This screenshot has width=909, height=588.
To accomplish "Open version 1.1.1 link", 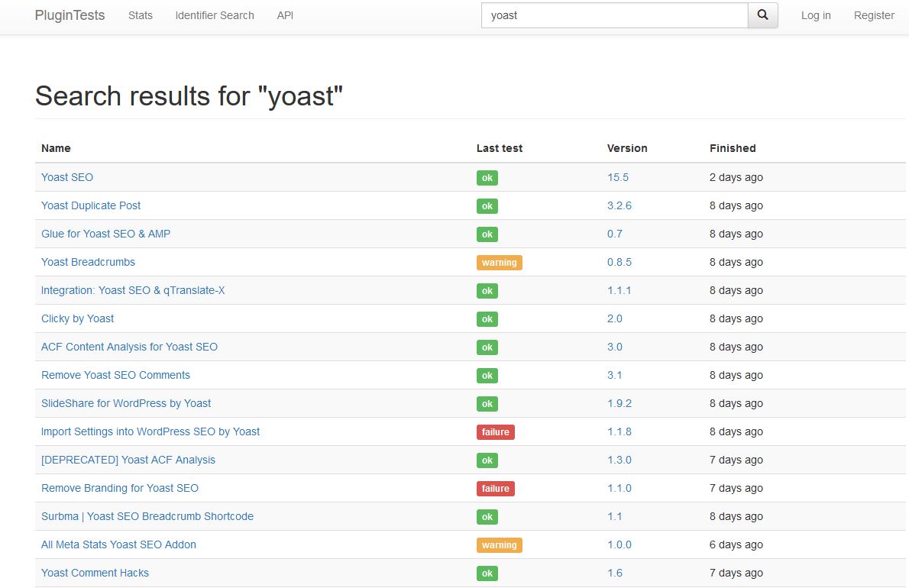I will point(619,290).
